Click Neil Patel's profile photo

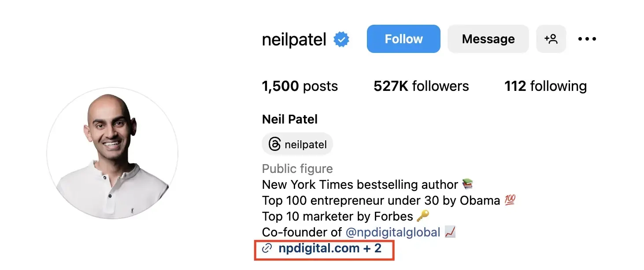[112, 153]
